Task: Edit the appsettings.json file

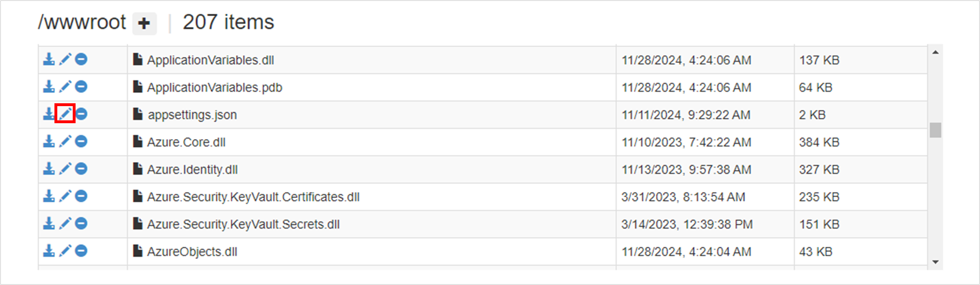Action: pyautogui.click(x=65, y=114)
